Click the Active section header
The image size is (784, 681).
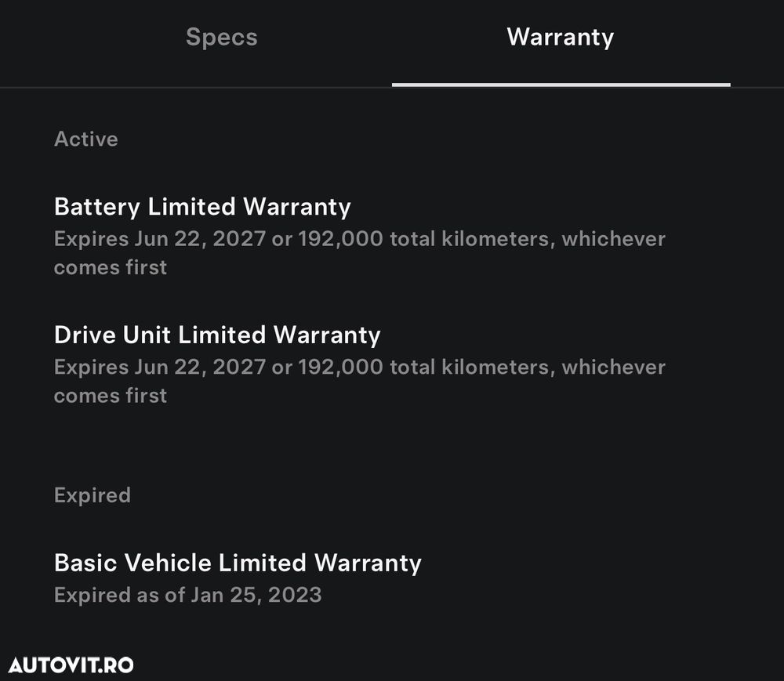86,139
